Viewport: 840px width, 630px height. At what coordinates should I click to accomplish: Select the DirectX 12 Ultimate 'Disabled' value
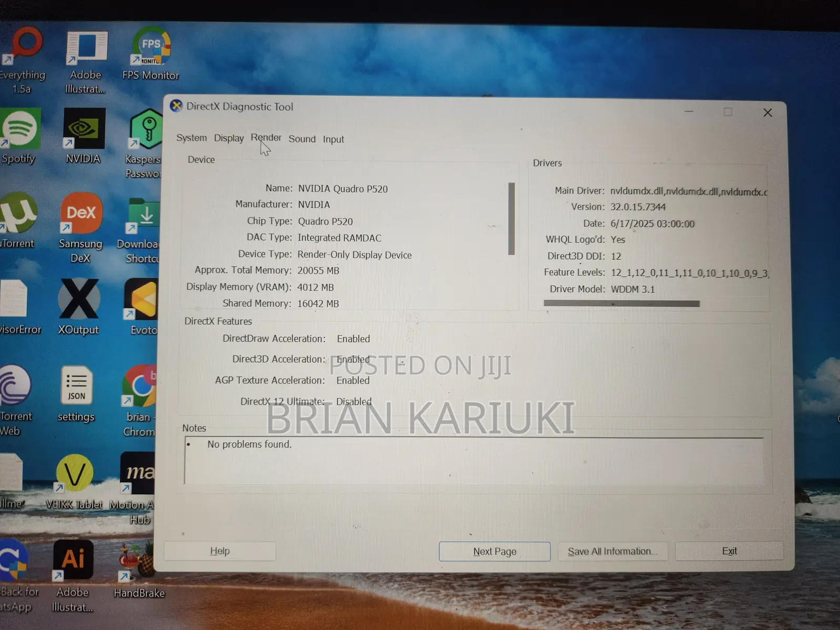tap(354, 402)
